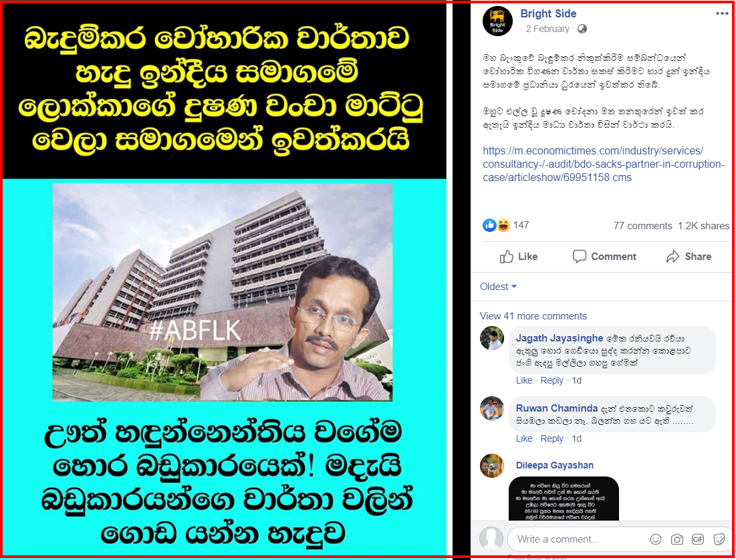
Task: Like Ruwan Chaminda's comment
Action: (x=524, y=438)
